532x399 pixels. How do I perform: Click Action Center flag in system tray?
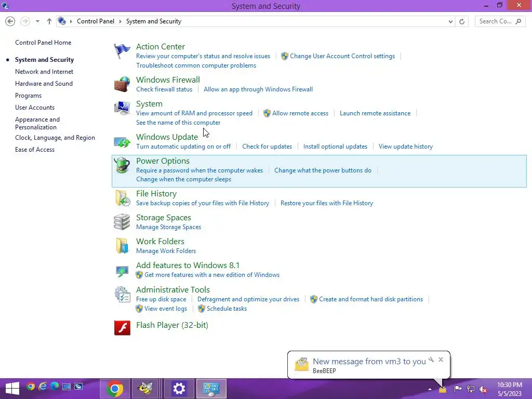coord(458,389)
